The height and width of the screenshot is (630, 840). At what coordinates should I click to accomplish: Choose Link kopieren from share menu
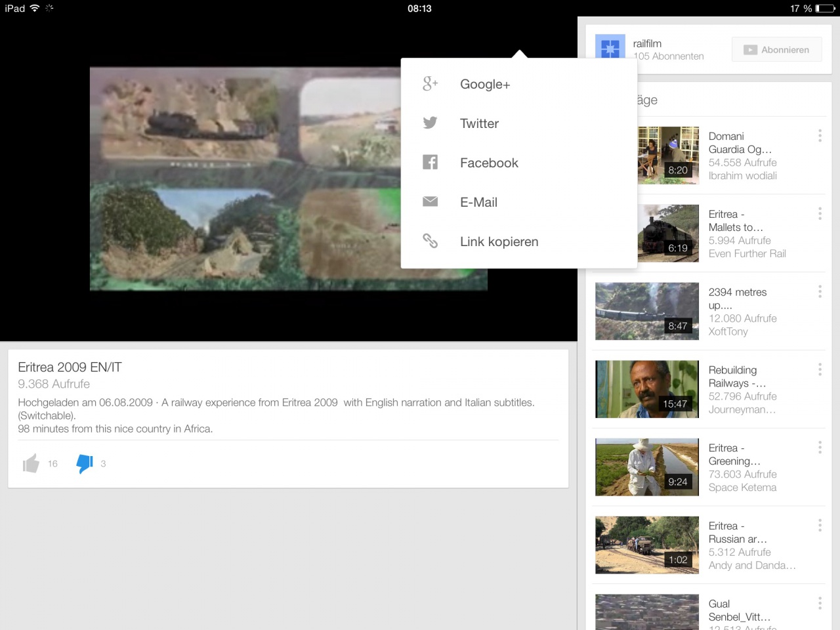499,241
